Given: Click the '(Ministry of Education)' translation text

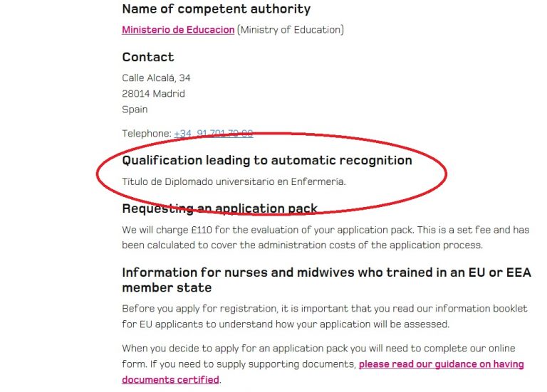Looking at the screenshot, I should click(291, 30).
